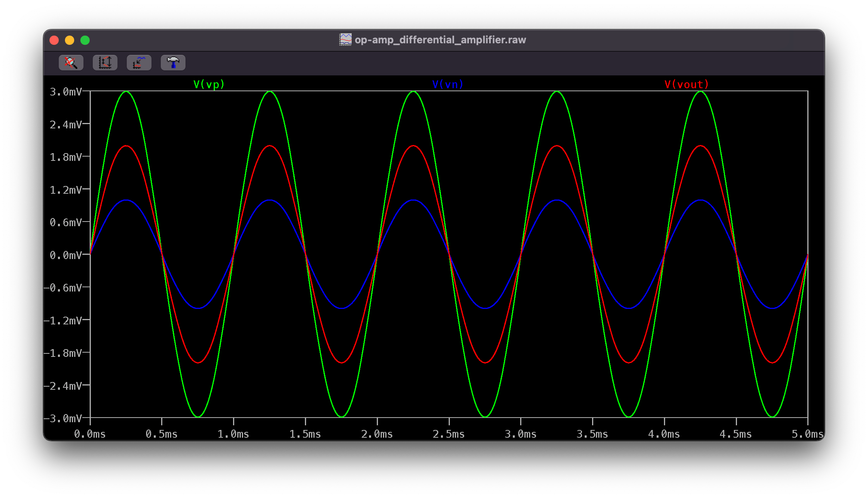
Task: Click the 1.2mV vertical axis label
Action: (x=66, y=190)
